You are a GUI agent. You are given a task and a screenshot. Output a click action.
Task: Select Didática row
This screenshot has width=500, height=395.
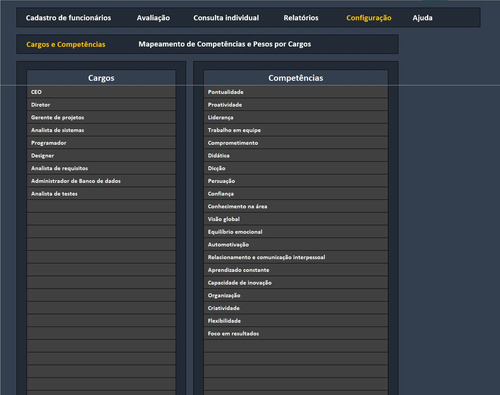[x=296, y=155]
